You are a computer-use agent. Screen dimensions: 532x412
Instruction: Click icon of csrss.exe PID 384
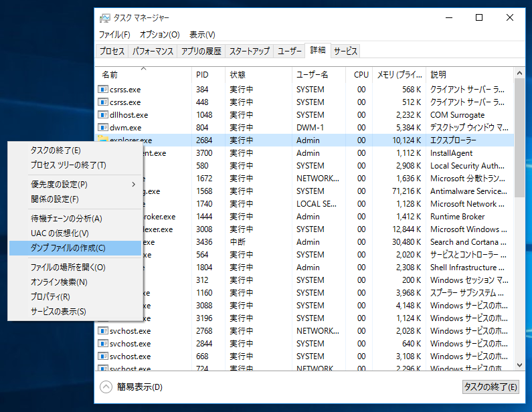[x=103, y=89]
